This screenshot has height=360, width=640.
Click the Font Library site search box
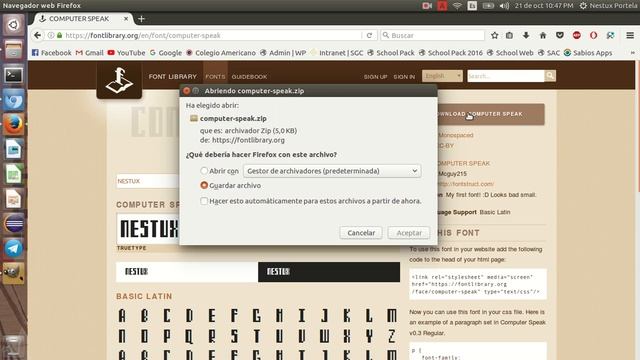click(506, 76)
